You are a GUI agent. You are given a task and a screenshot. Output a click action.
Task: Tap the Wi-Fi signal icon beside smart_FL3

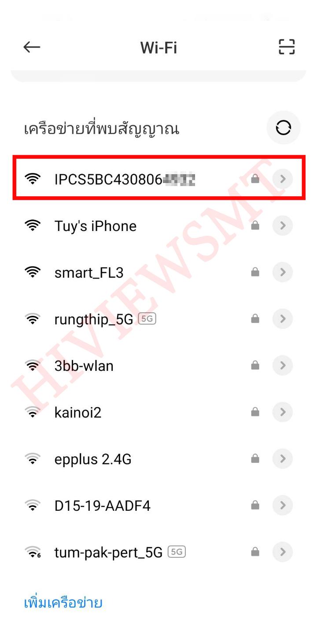33,272
